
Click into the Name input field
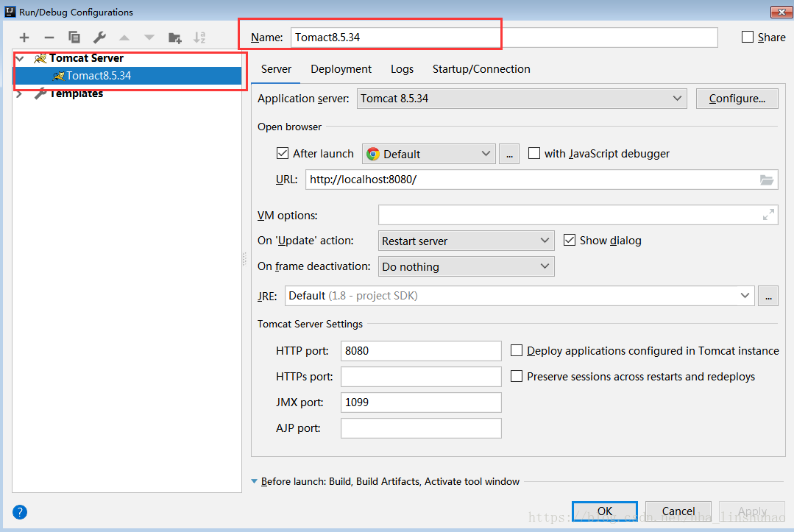pos(504,38)
